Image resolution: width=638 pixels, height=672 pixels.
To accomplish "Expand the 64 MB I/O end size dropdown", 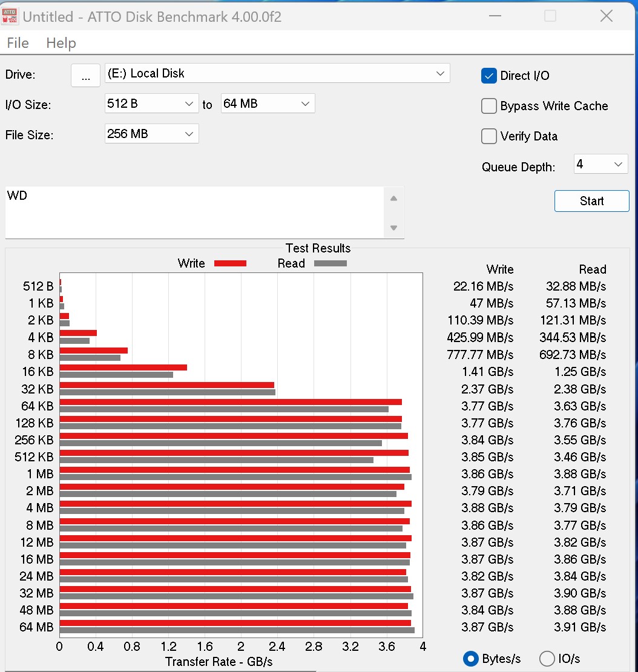I will tap(268, 104).
